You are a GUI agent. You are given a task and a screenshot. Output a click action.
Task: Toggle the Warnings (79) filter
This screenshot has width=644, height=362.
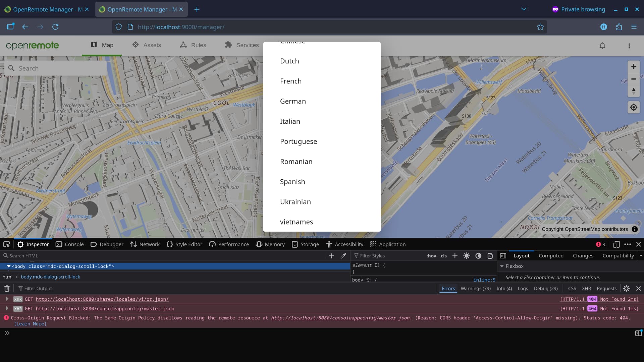(475, 289)
